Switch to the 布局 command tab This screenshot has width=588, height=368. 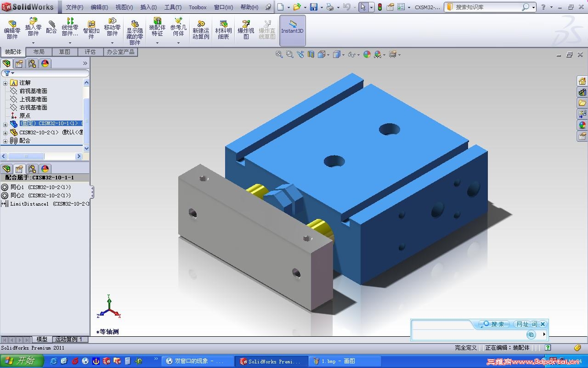[39, 52]
